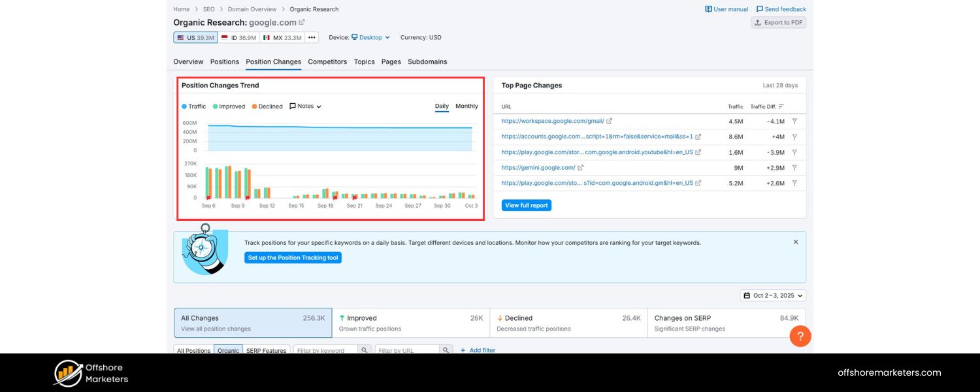Open the Desktop device dropdown

coord(370,38)
